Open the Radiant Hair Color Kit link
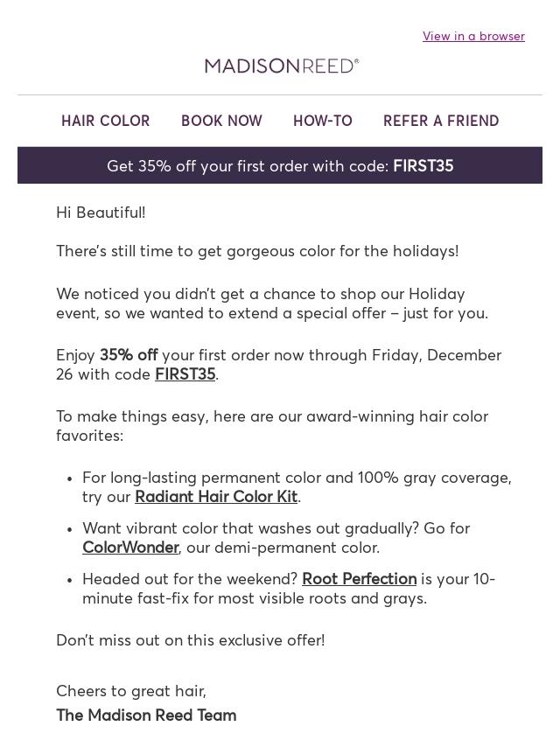Screen dimensions: 560x747 click(x=216, y=497)
